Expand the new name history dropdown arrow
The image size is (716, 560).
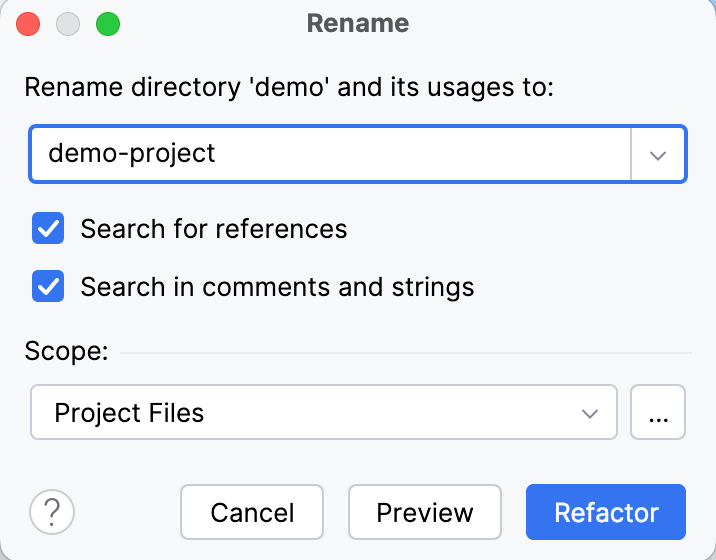tap(658, 154)
